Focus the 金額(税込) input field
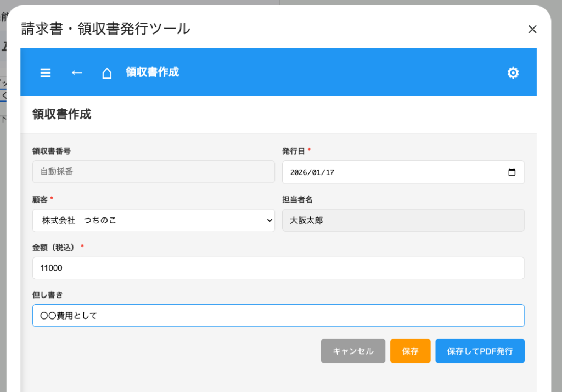This screenshot has height=392, width=562. pos(278,268)
